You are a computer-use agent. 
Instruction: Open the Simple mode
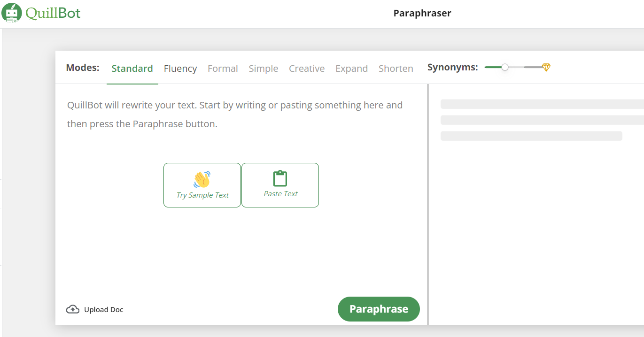(263, 69)
